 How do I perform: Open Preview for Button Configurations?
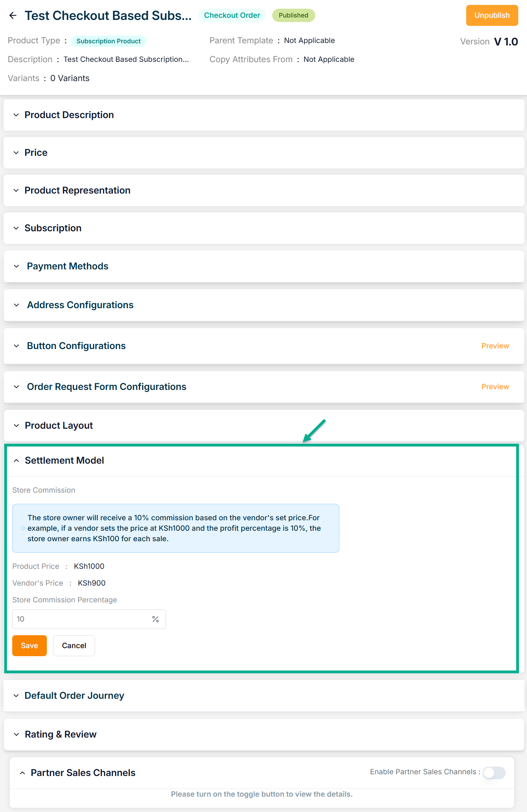pos(495,346)
